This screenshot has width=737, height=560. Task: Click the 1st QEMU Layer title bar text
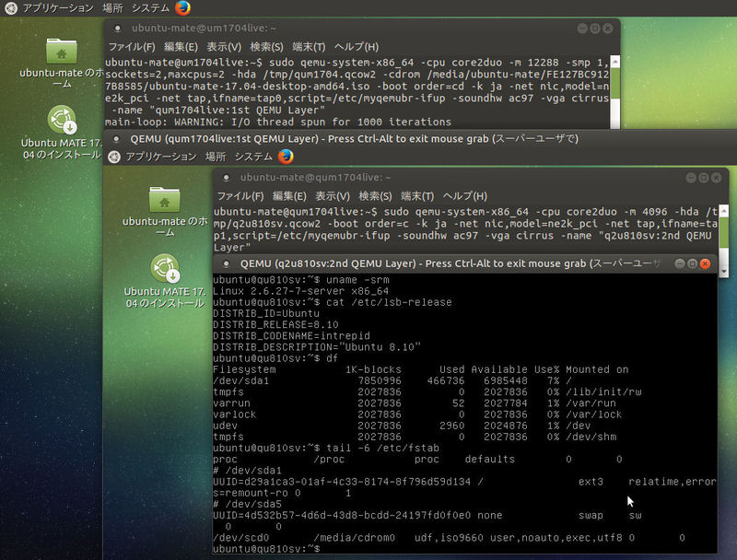(355, 139)
